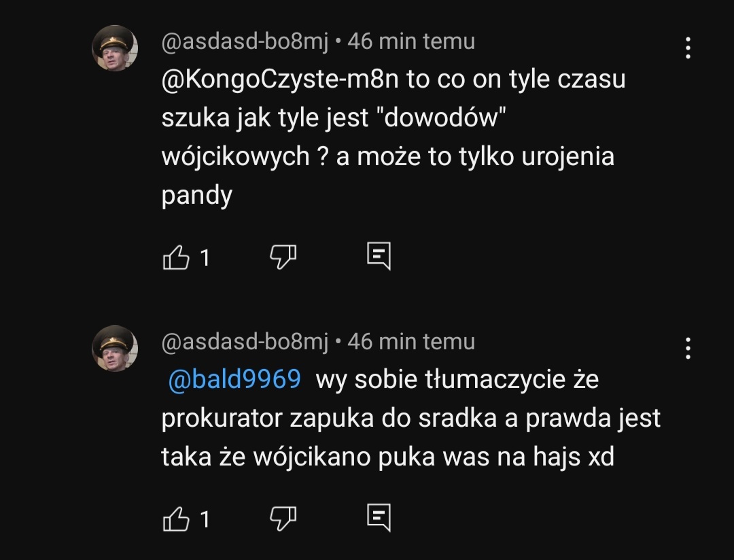Reply to the comment ending with "hajs xd"
734x560 pixels.
point(379,518)
